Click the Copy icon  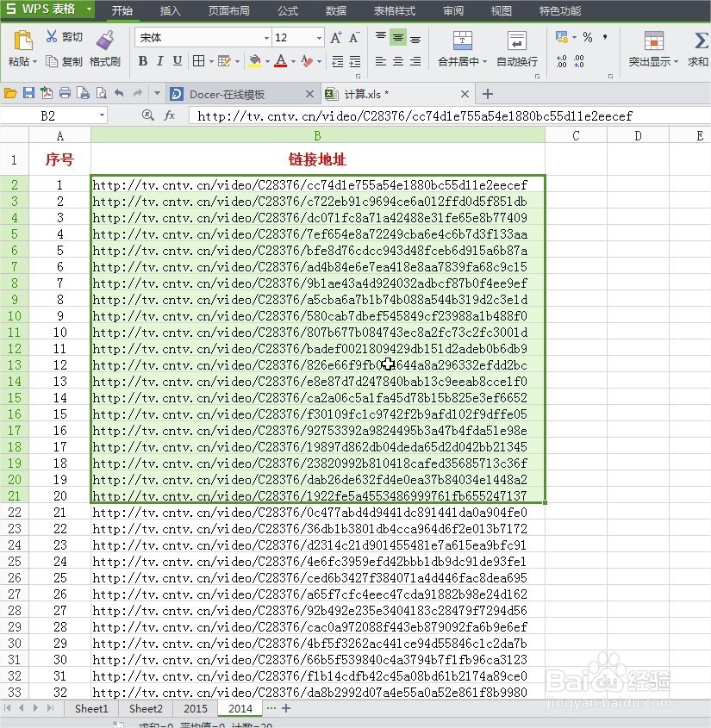coord(52,61)
